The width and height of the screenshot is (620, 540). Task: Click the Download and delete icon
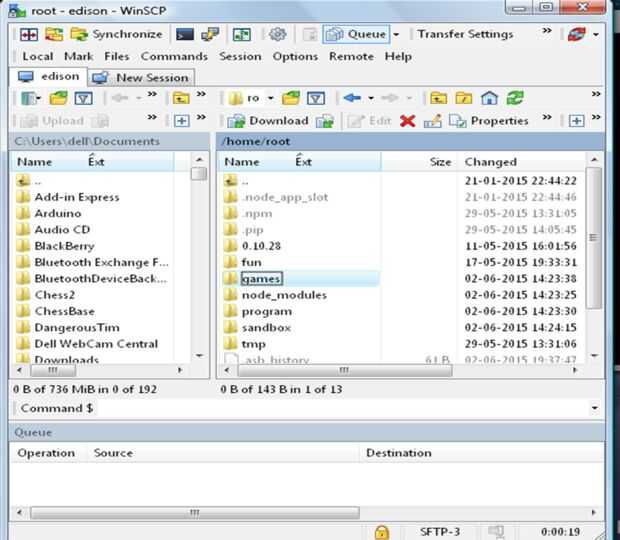click(325, 121)
